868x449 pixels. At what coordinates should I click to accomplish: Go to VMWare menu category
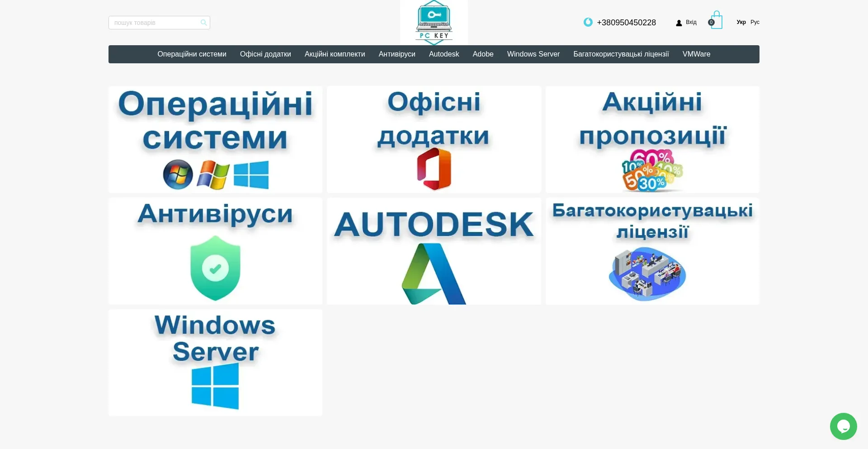click(x=696, y=54)
